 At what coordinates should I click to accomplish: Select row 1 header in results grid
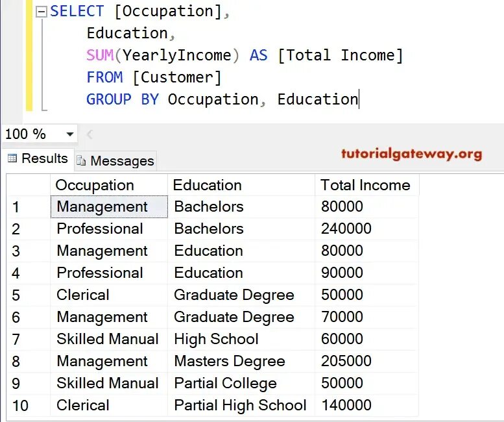pyautogui.click(x=29, y=207)
